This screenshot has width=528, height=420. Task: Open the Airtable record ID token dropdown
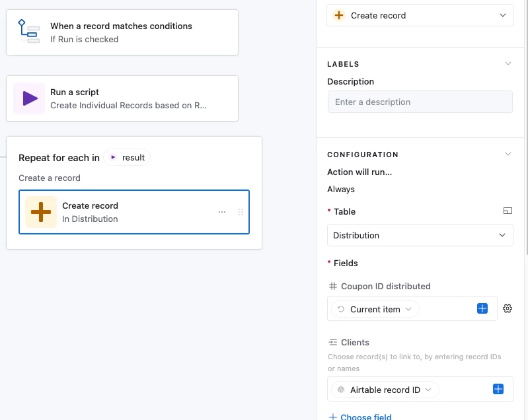coord(385,390)
